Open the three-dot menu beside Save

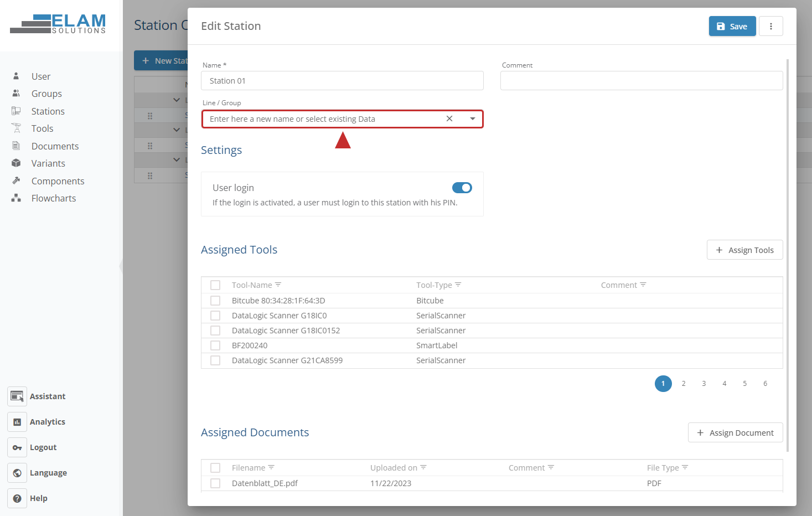[x=771, y=26]
